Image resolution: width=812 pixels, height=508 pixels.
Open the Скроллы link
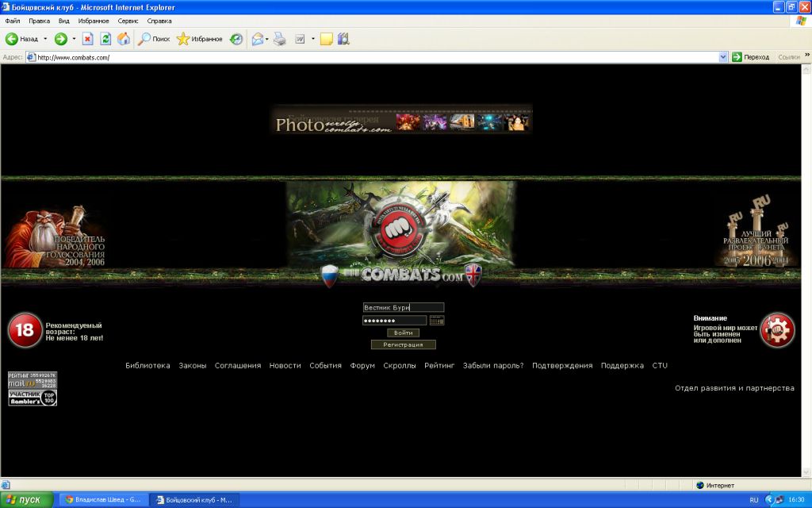pyautogui.click(x=400, y=365)
